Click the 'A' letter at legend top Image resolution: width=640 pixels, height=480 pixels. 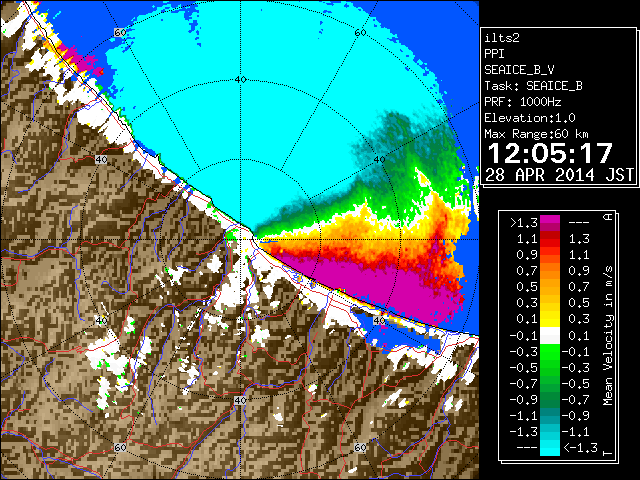(608, 217)
